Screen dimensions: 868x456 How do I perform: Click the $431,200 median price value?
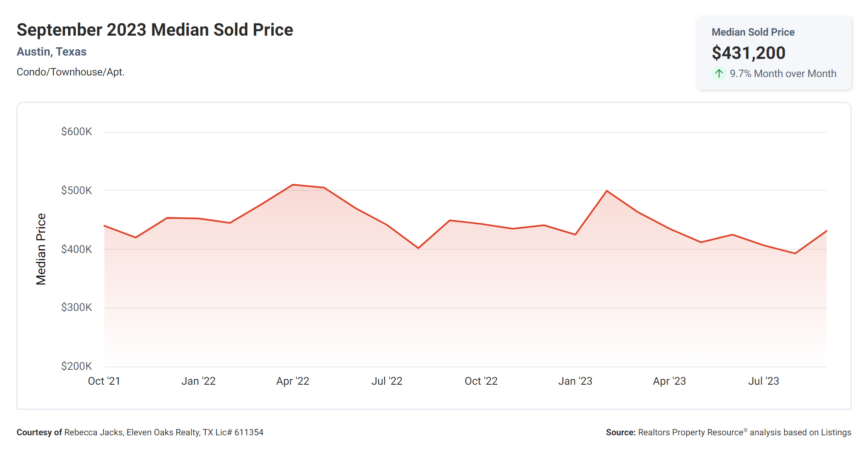[748, 53]
